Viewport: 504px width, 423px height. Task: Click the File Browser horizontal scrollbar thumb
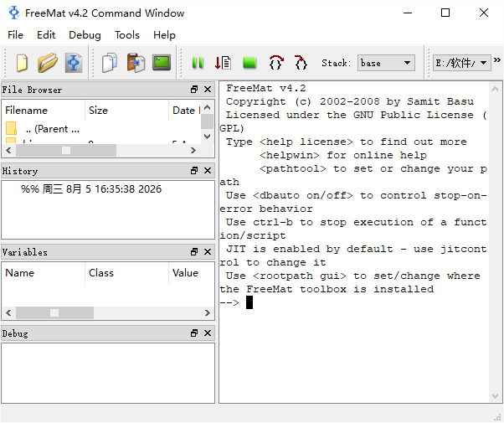coord(66,150)
